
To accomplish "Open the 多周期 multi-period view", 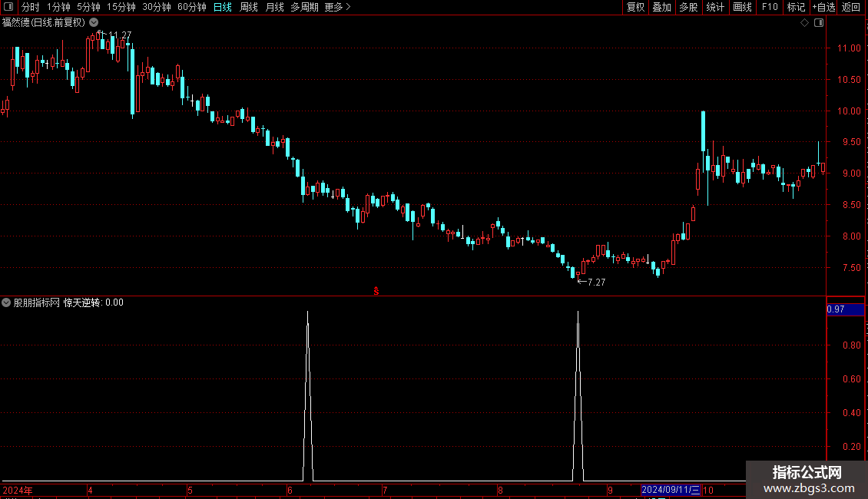I will [x=304, y=7].
